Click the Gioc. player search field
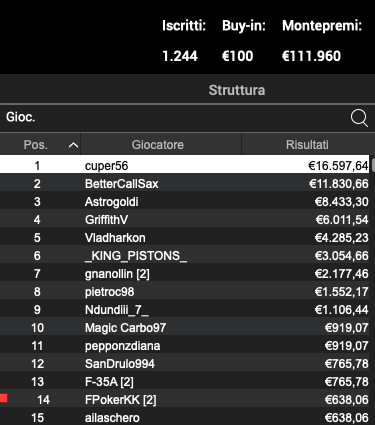 [x=173, y=118]
